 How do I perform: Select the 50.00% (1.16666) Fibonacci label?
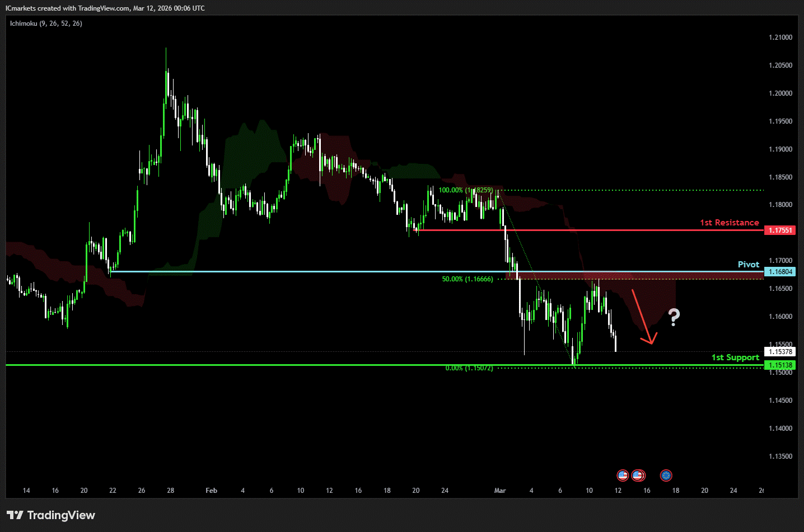click(x=468, y=279)
